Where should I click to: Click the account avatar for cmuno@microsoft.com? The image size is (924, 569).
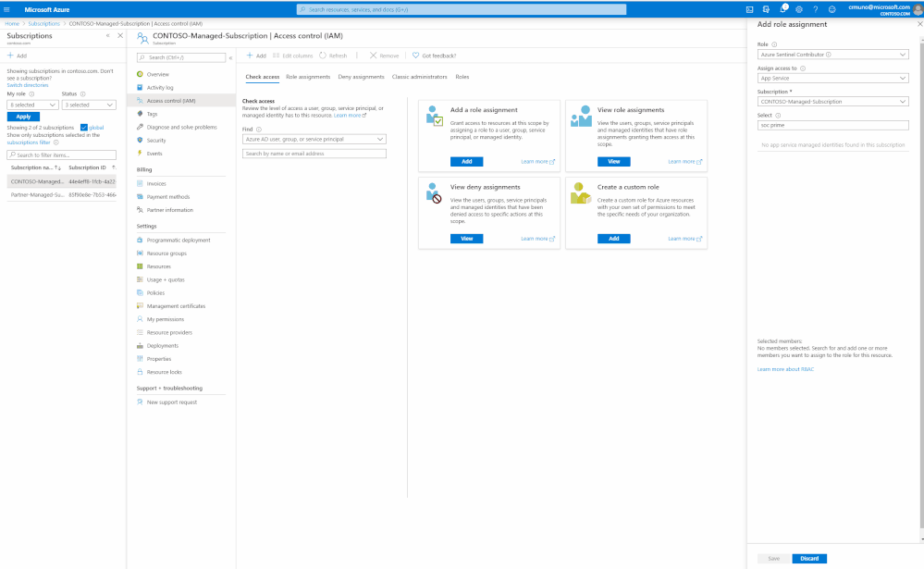click(918, 9)
